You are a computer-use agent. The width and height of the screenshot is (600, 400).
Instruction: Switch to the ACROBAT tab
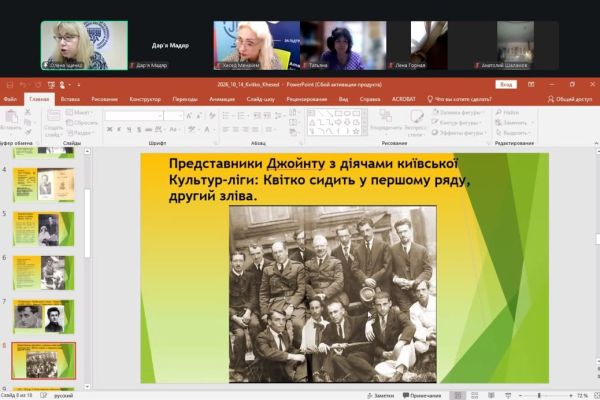tap(404, 100)
